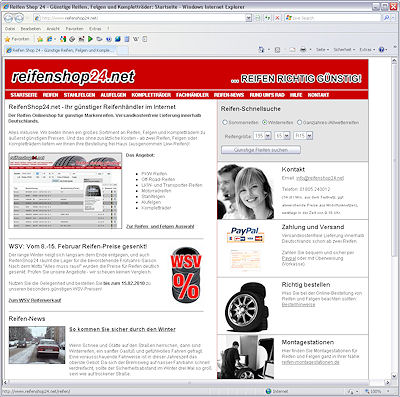The height and width of the screenshot is (397, 400).
Task: Click the search magnifier icon
Action: point(386,18)
